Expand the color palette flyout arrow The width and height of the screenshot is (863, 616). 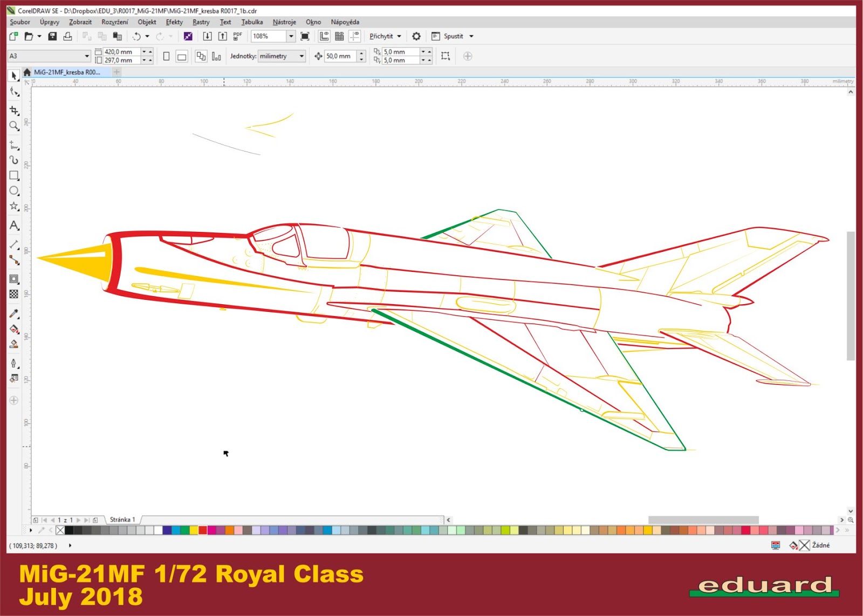(31, 530)
